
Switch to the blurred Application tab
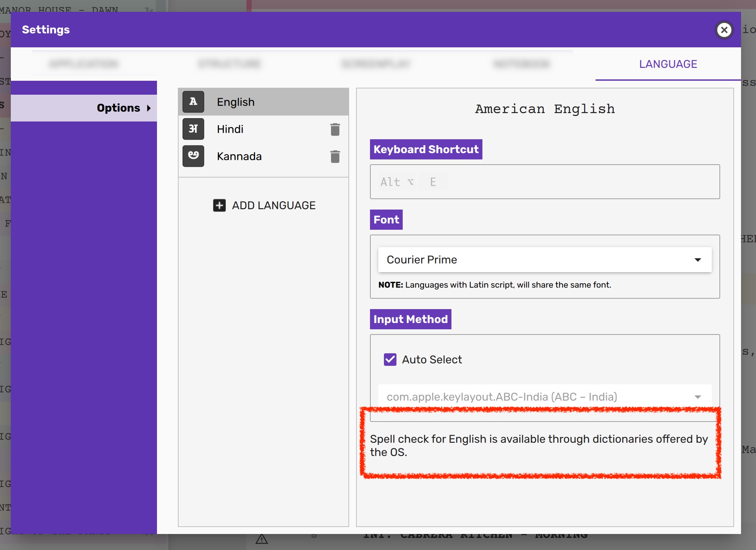tap(84, 64)
